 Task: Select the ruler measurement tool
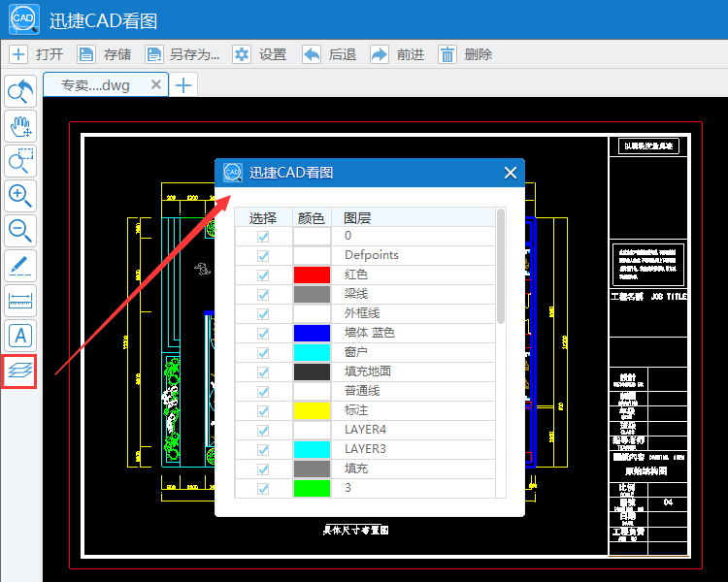click(20, 301)
